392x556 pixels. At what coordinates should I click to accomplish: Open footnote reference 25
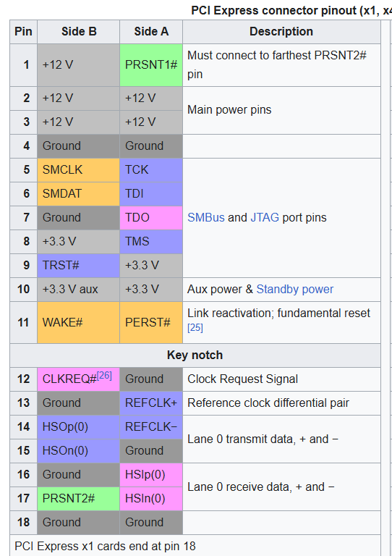pyautogui.click(x=195, y=328)
